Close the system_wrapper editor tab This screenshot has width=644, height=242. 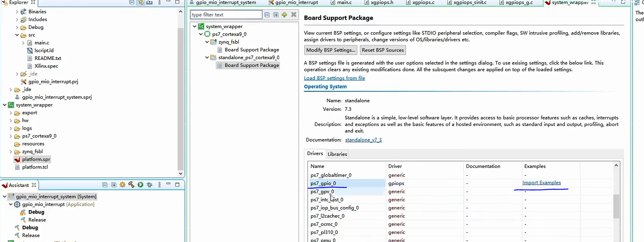tap(593, 2)
